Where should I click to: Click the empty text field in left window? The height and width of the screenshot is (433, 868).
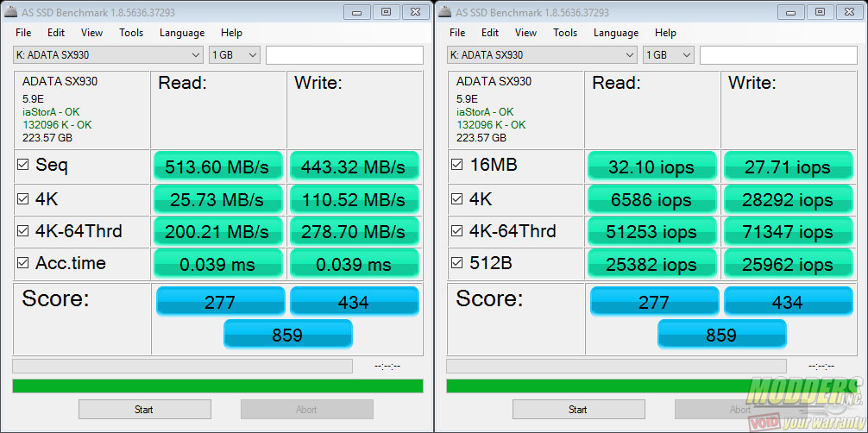pos(344,55)
